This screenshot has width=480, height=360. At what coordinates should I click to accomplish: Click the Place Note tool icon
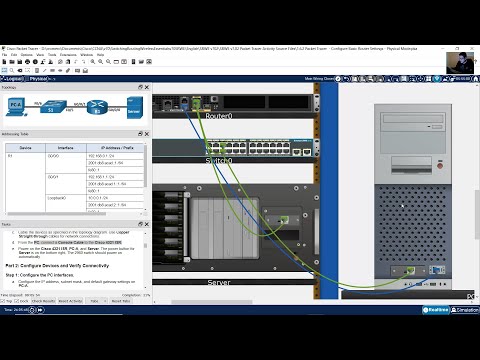(x=37, y=70)
